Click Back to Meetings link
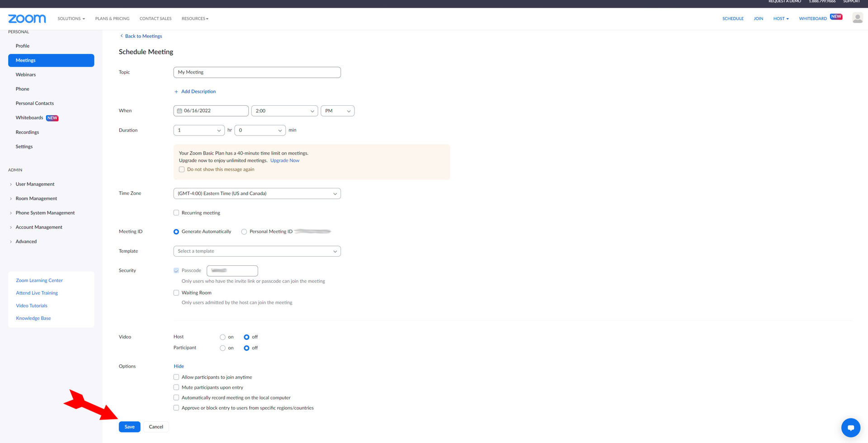This screenshot has width=868, height=443. tap(143, 36)
